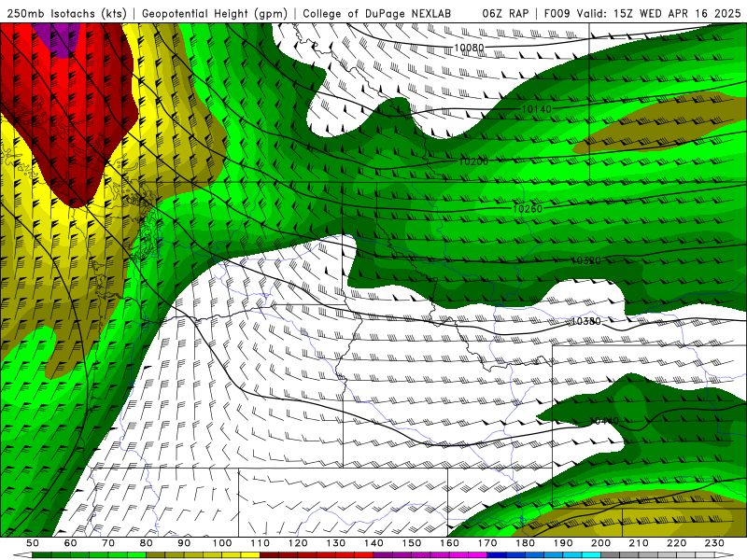This screenshot has width=747, height=560.
Task: Click the 60 knot colorbar label
Action: coord(70,543)
